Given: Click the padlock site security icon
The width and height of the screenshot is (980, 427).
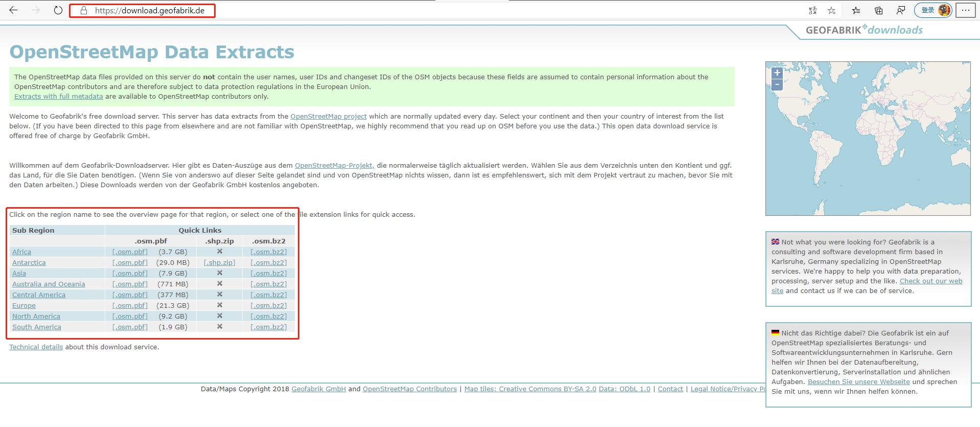Looking at the screenshot, I should click(84, 10).
